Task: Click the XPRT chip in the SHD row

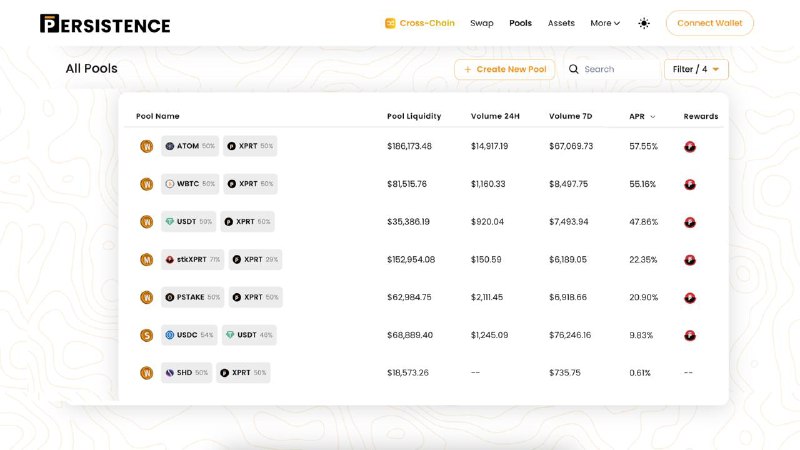Action: click(243, 372)
